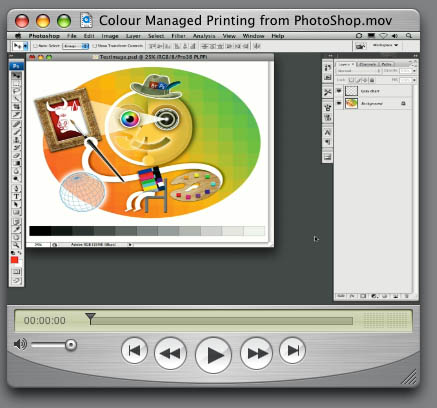Open the Workspace dropdown
Image resolution: width=437 pixels, height=408 pixels.
[x=385, y=45]
